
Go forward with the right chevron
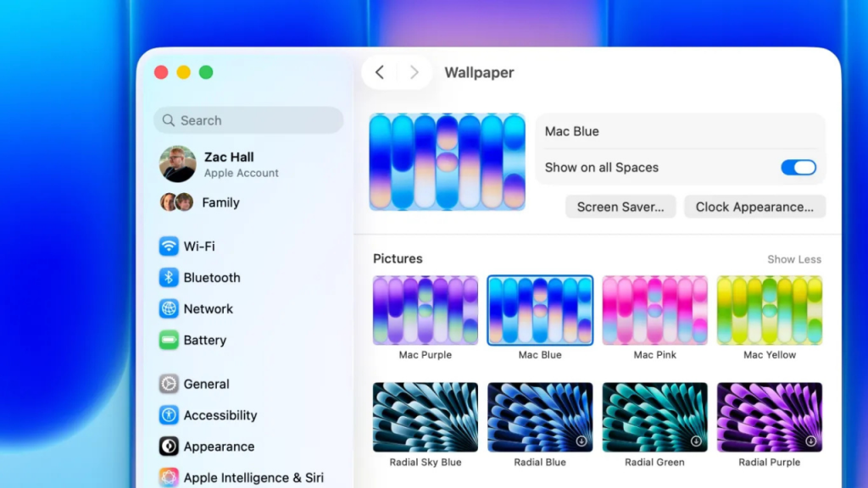[x=414, y=73]
